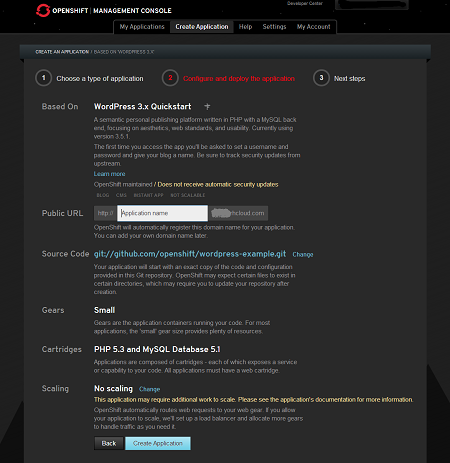Click the INSTANT APP tag label

coord(148,195)
